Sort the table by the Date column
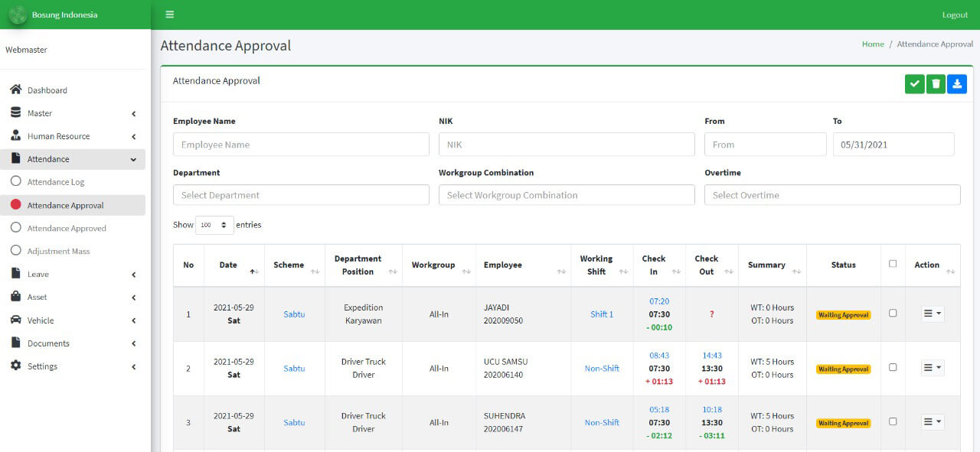 click(227, 264)
